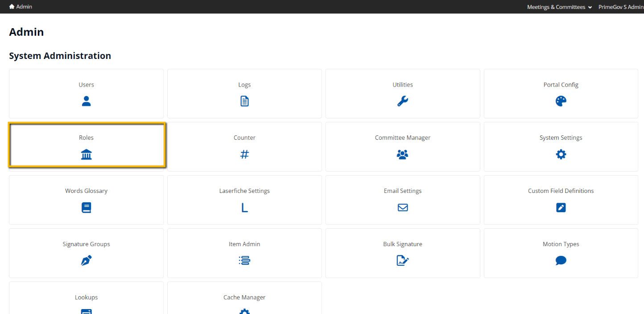Go to Admin breadcrumb link in top bar
The image size is (644, 314).
(24, 7)
